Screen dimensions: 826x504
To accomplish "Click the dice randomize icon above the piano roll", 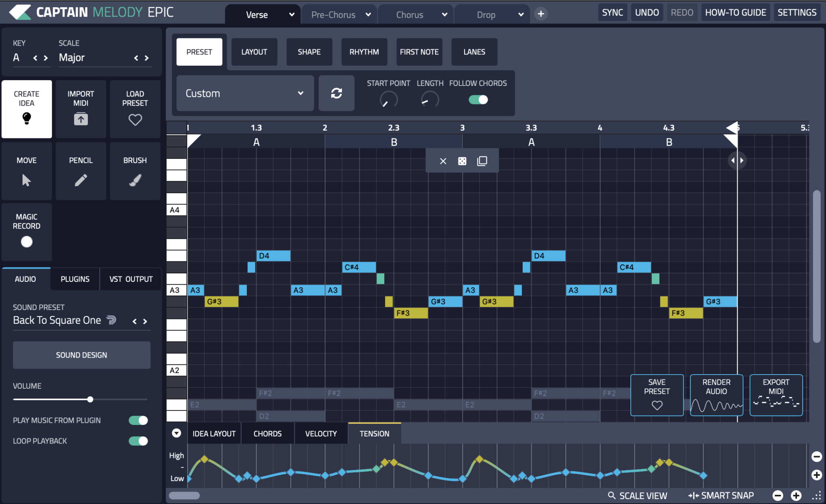I will pyautogui.click(x=462, y=160).
